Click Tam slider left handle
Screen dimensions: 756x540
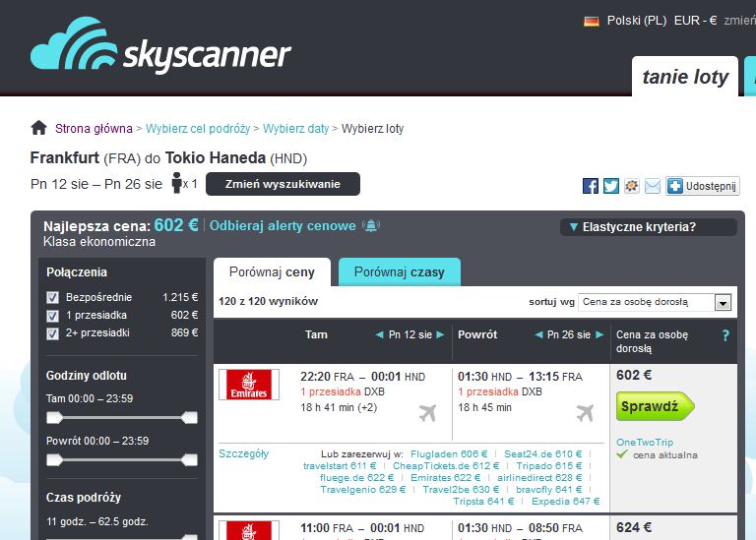54,418
